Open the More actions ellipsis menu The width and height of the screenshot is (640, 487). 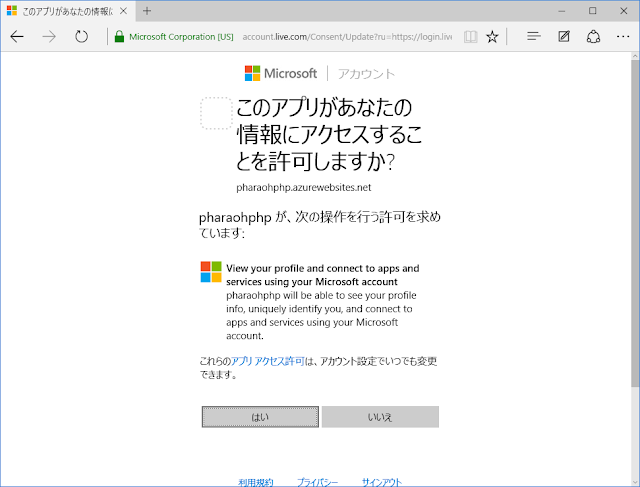click(623, 37)
